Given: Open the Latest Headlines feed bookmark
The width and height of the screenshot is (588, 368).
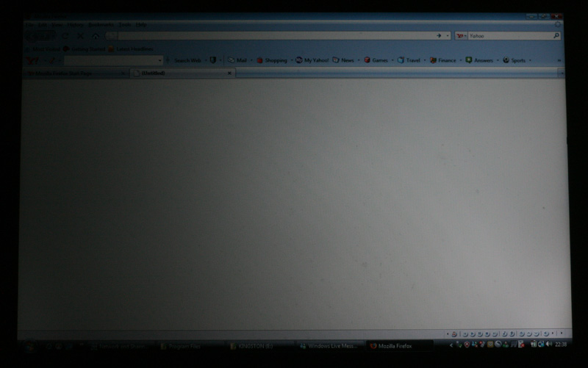Looking at the screenshot, I should (x=131, y=49).
